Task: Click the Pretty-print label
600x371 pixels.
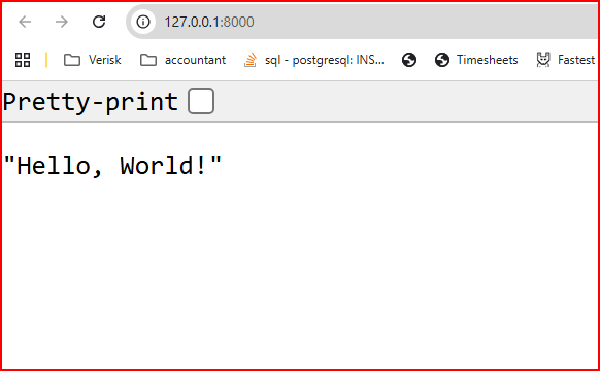Action: (x=90, y=102)
